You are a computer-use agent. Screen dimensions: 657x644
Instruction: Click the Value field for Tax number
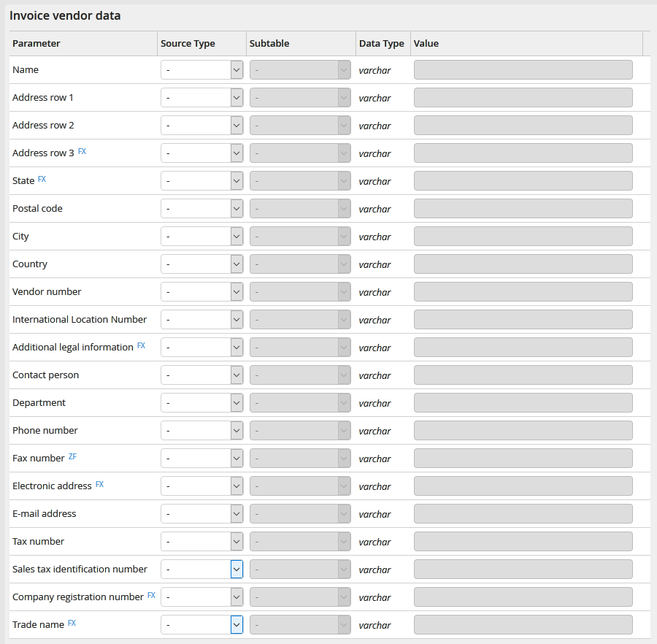pos(523,541)
